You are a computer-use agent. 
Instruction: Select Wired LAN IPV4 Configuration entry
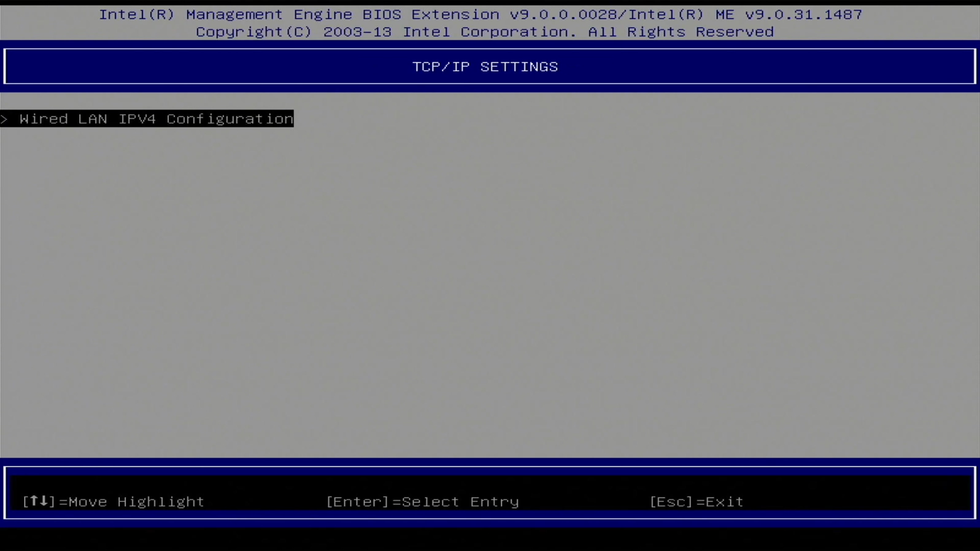point(147,119)
